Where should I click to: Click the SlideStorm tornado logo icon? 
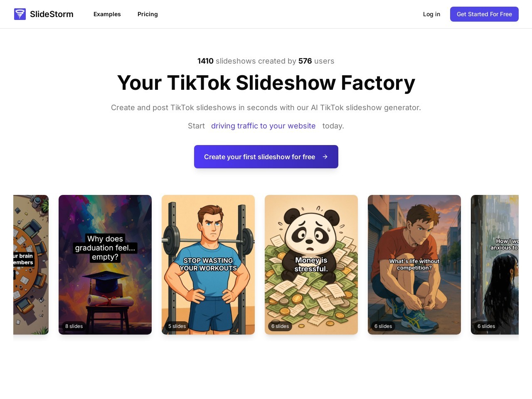point(20,14)
